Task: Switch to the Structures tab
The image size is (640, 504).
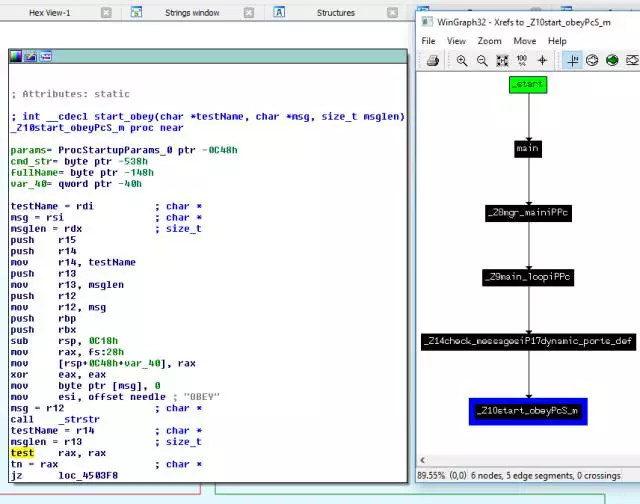Action: pos(335,13)
